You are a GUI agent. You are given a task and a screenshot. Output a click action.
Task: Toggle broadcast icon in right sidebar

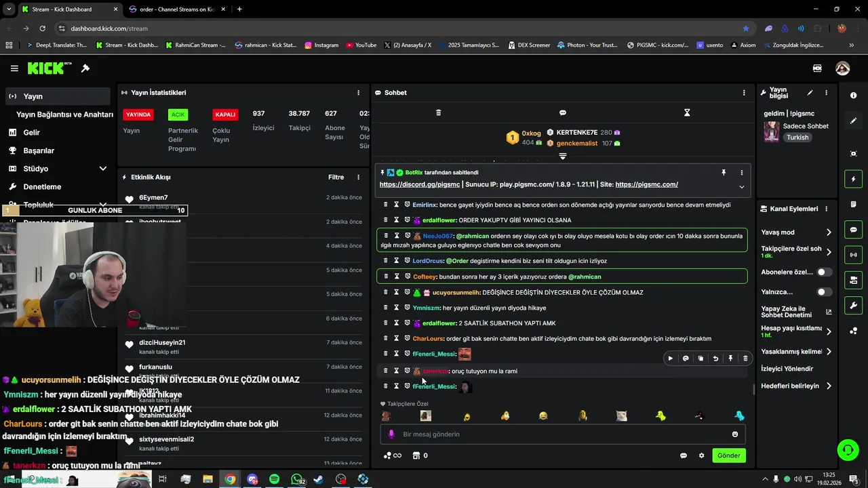853,255
